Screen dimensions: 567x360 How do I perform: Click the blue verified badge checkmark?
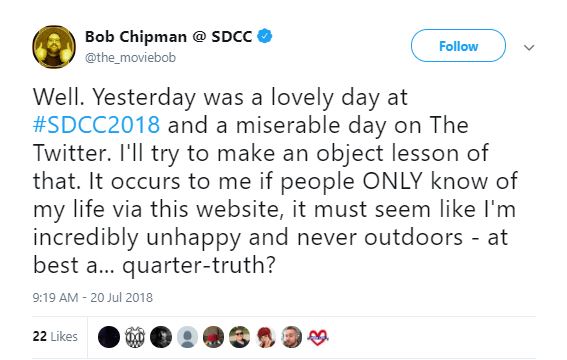265,36
